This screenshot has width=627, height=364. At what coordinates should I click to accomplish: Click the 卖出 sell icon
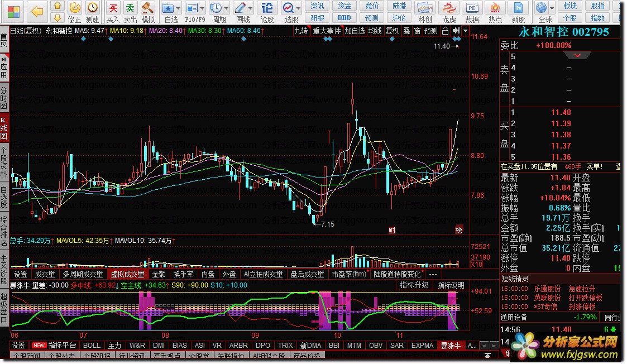point(130,12)
